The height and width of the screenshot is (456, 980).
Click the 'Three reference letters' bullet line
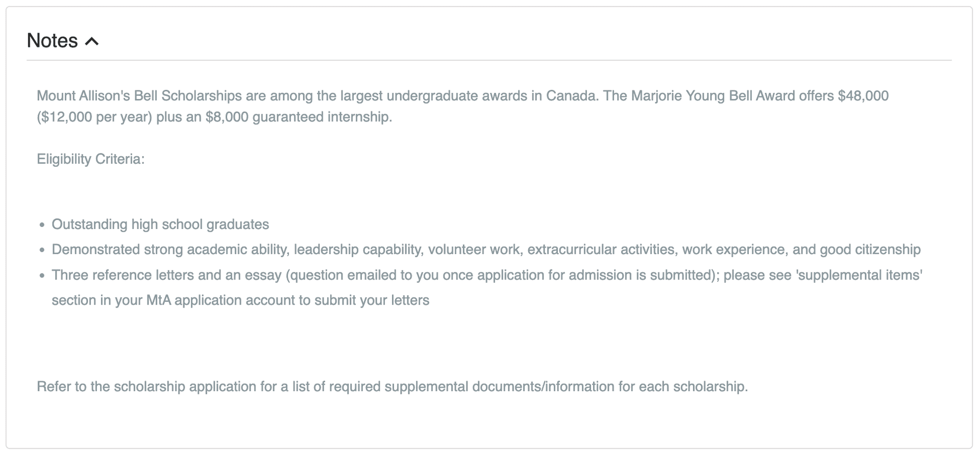tap(486, 275)
